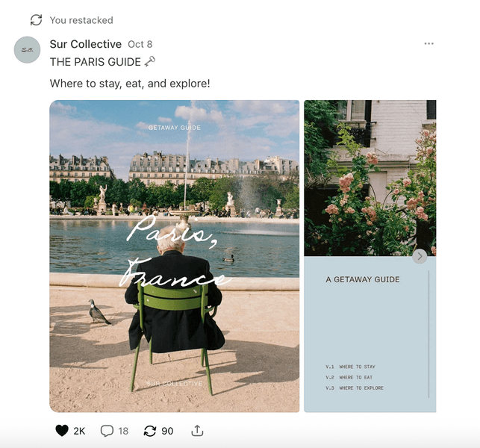Click the 2K likes count
The image size is (480, 448).
[79, 431]
